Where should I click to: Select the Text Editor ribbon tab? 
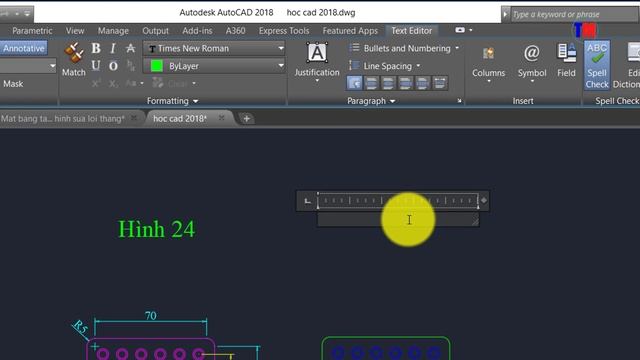(411, 31)
